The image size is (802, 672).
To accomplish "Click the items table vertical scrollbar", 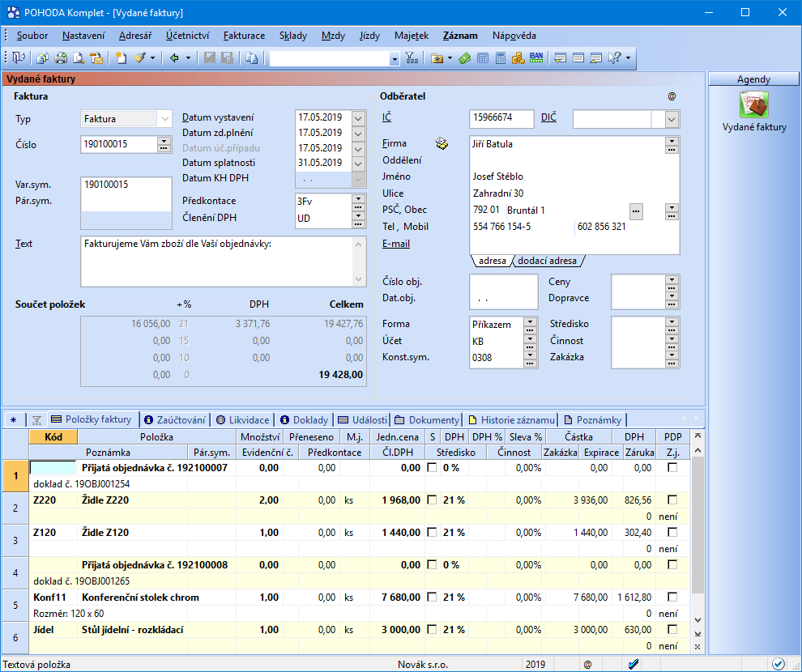I will coord(697,525).
